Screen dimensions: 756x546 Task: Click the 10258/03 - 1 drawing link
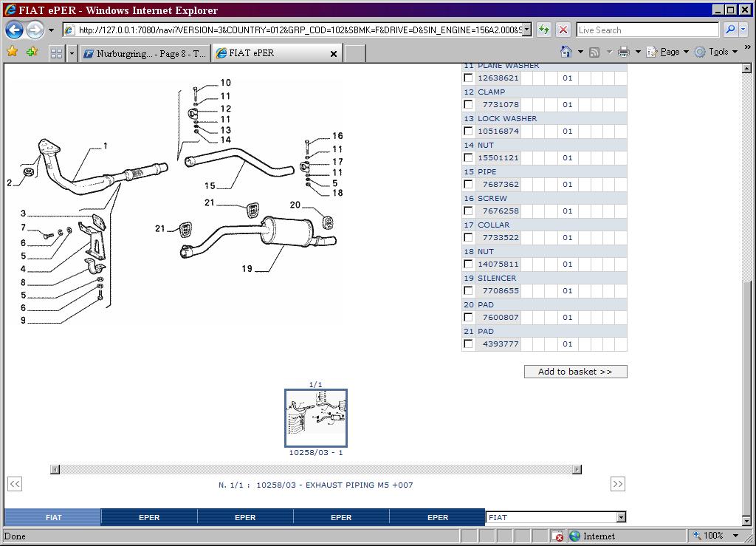point(316,452)
